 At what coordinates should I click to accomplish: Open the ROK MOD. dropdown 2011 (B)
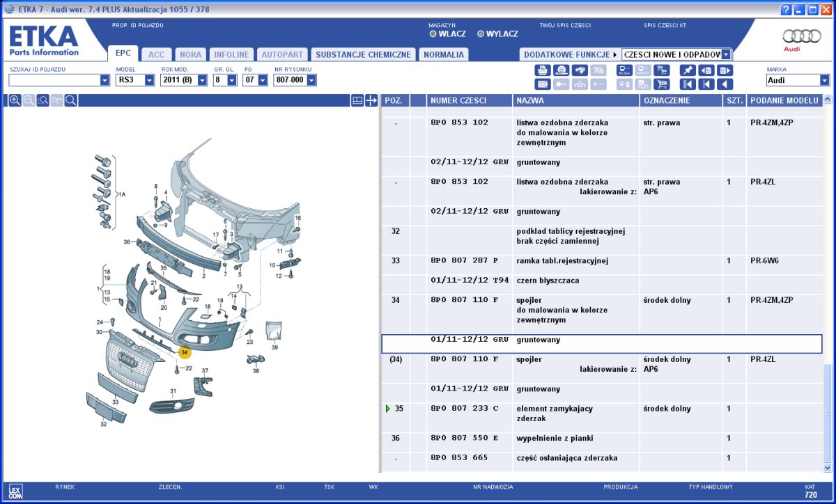pos(202,81)
